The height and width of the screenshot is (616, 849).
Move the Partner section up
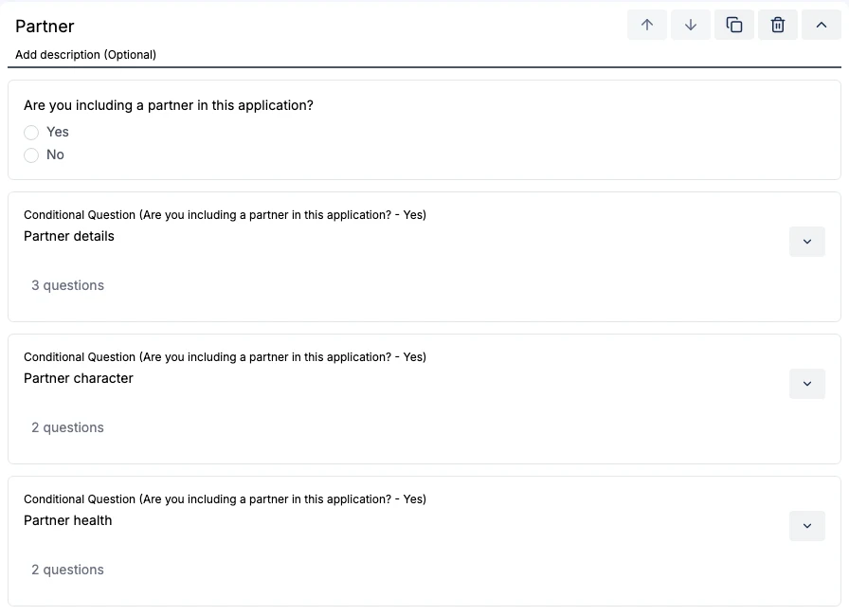click(647, 25)
